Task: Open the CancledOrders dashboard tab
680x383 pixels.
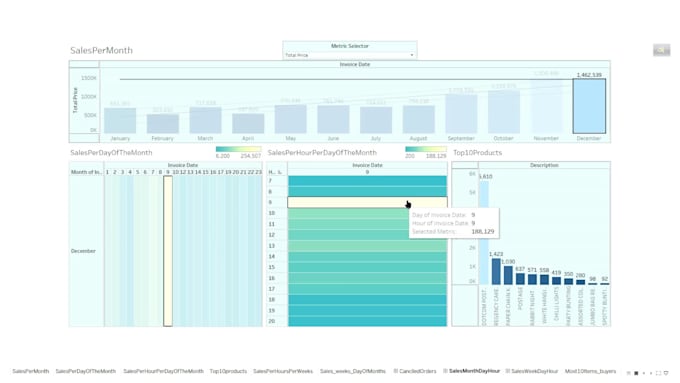Action: [x=415, y=371]
